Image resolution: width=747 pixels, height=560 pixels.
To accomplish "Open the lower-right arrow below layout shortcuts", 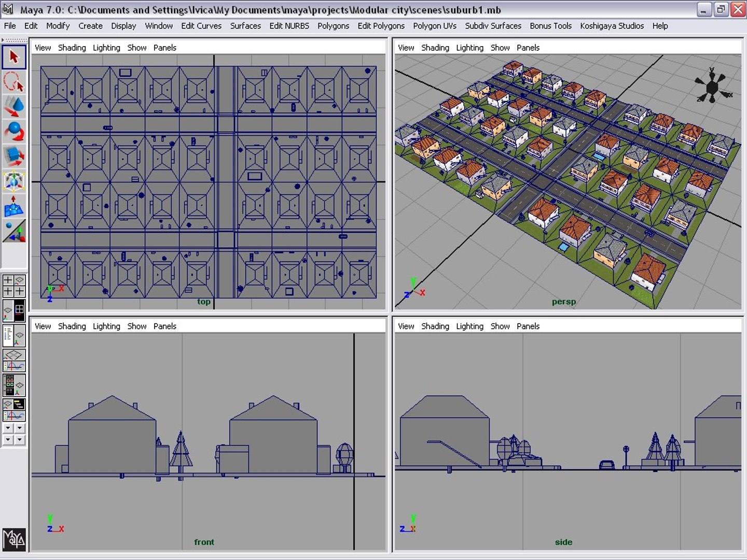I will click(x=20, y=440).
